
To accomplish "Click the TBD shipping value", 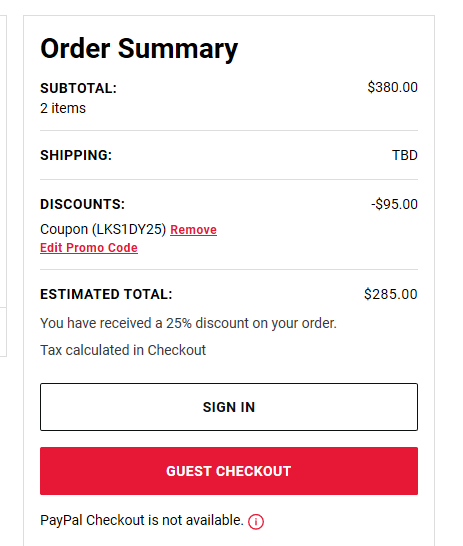I will click(x=405, y=155).
